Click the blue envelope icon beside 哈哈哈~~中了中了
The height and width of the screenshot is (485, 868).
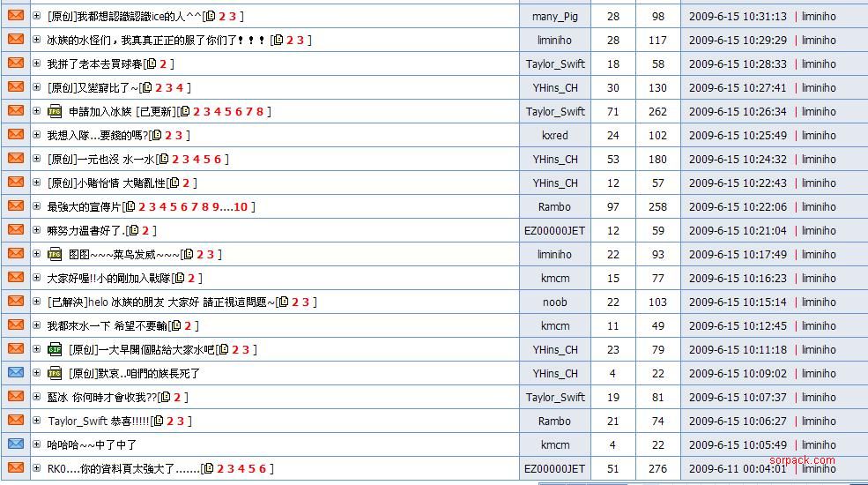(15, 444)
